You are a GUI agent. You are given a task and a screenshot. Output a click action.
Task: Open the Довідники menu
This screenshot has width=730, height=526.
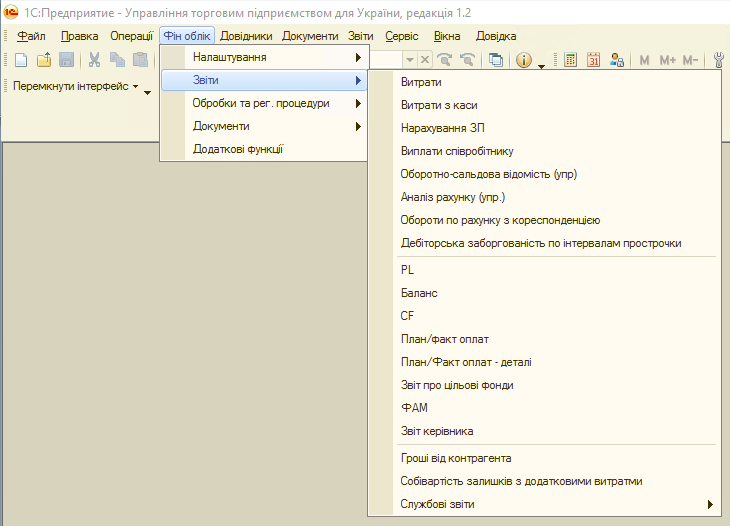246,36
